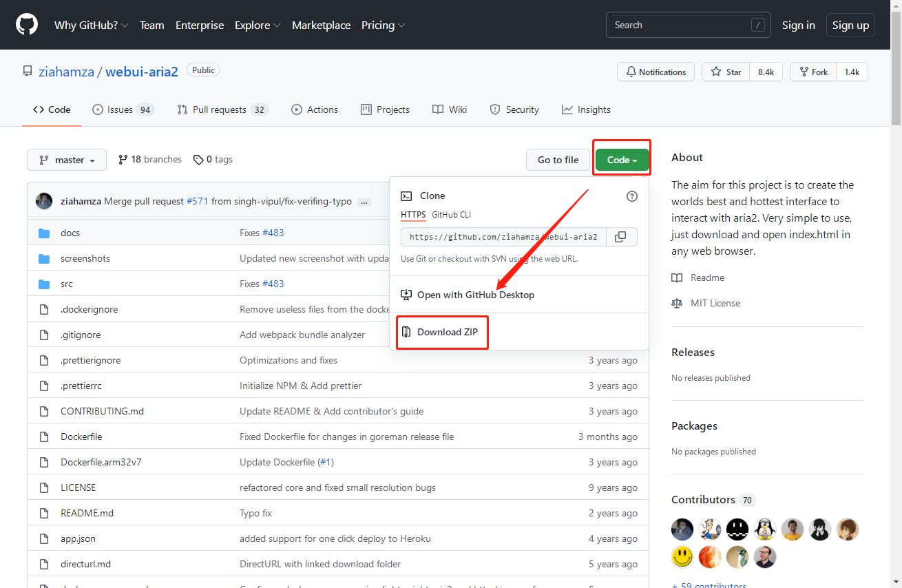Screen dimensions: 902x588
Task: Select the GitHub CLI clone tab
Action: coord(451,215)
